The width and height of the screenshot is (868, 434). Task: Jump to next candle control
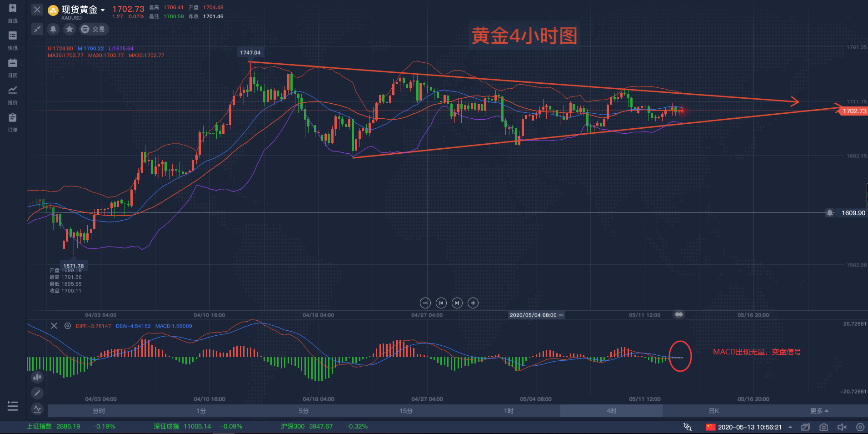point(457,303)
